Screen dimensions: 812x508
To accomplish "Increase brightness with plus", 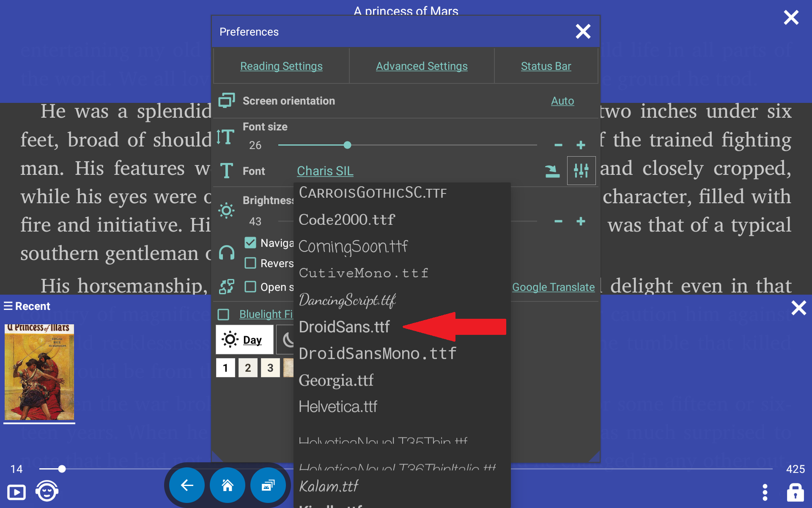I will [x=581, y=221].
